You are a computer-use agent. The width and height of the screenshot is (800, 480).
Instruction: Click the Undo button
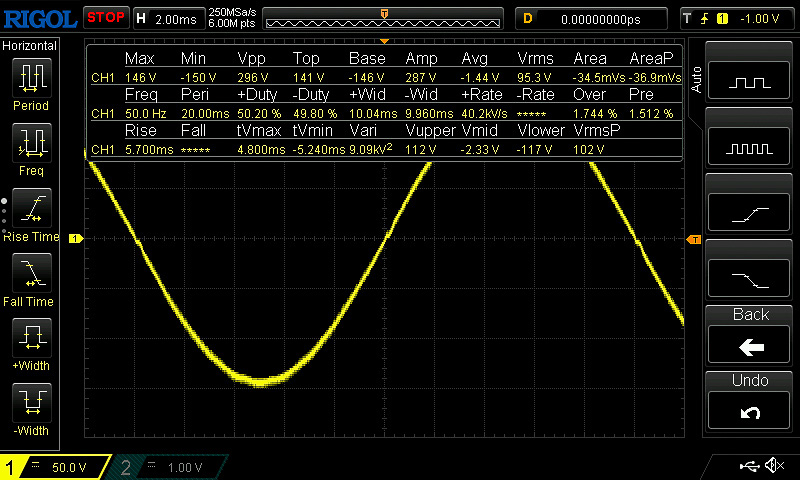point(748,411)
